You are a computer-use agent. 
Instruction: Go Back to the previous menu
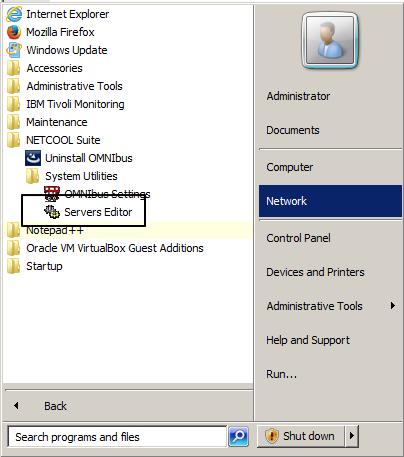click(55, 406)
